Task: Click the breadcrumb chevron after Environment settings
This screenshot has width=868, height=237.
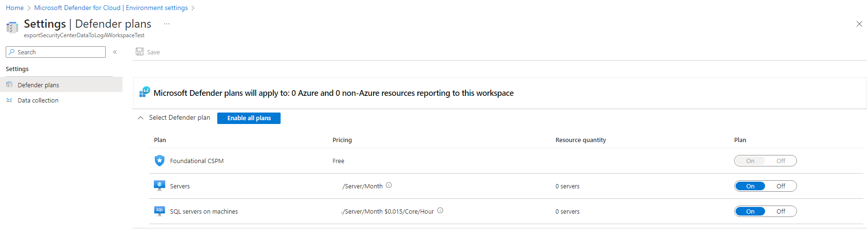Action: tap(193, 8)
